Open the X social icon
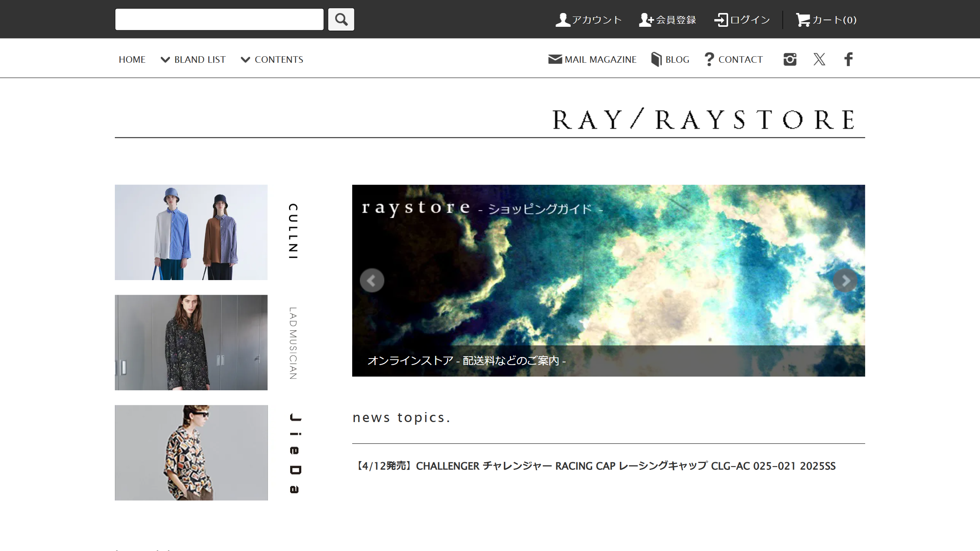 819,59
